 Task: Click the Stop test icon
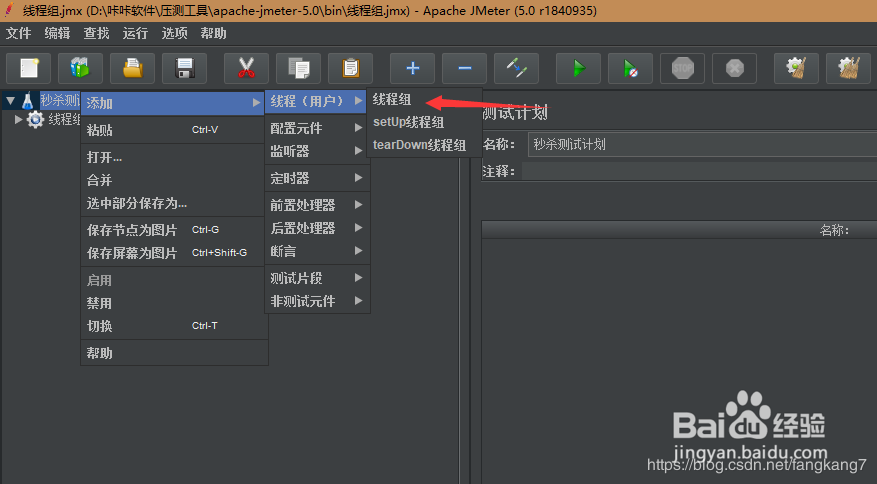[682, 68]
